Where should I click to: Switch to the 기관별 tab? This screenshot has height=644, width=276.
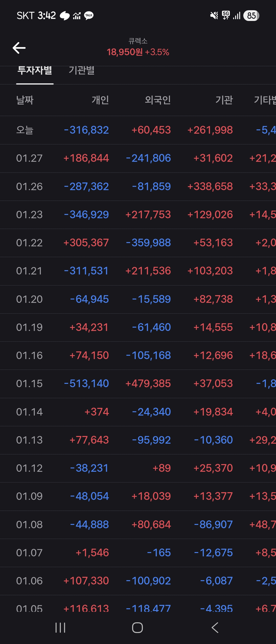(82, 70)
